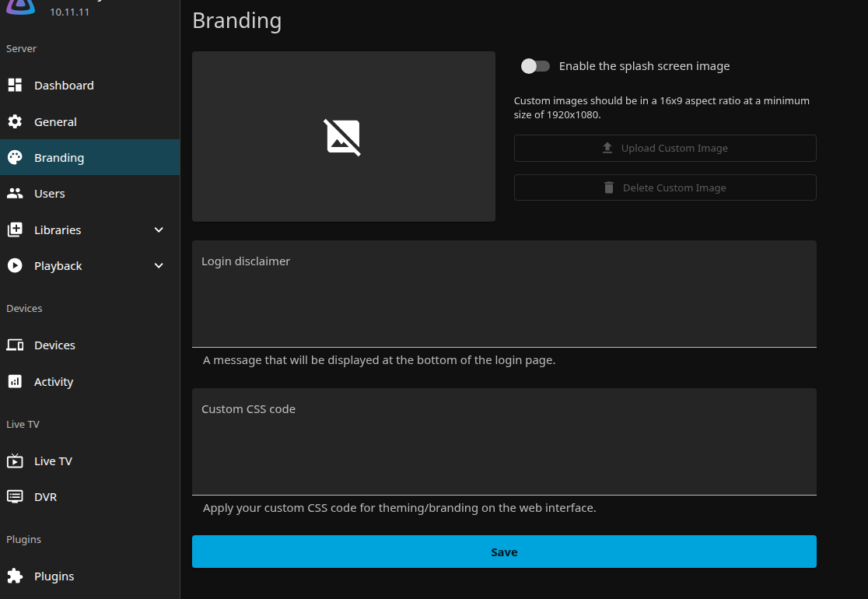Click the General gear icon
Viewport: 868px width, 599px height.
click(x=15, y=122)
